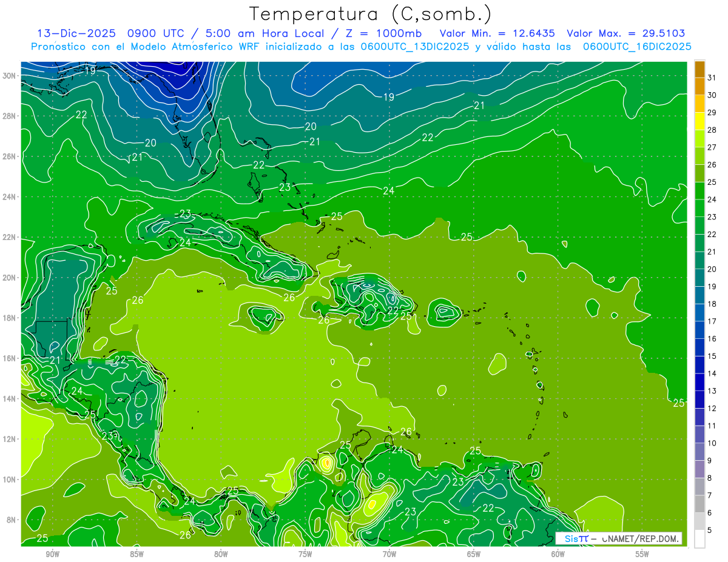Click the title 'Temperatura (C,somb.)'
This screenshot has width=728, height=562.
371,13
